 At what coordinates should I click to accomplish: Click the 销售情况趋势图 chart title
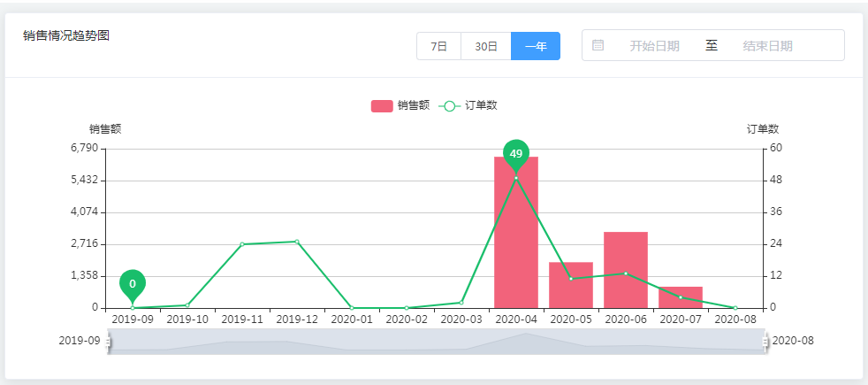(x=66, y=35)
